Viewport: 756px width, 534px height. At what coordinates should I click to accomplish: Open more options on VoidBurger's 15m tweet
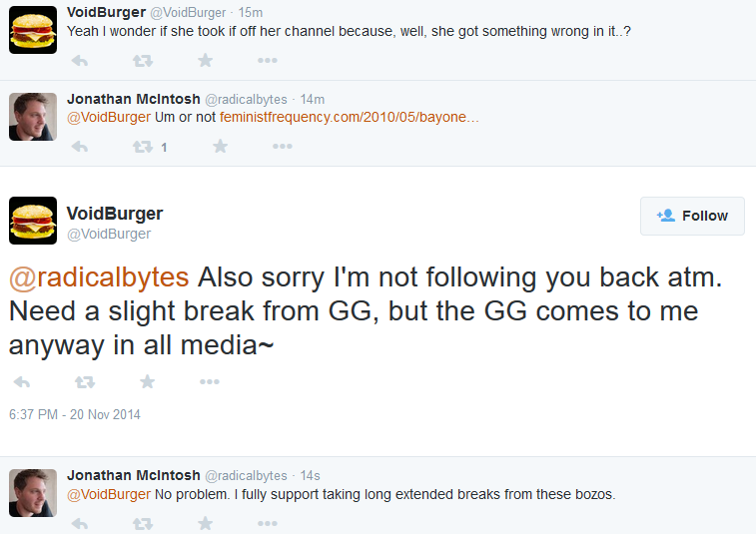267,60
